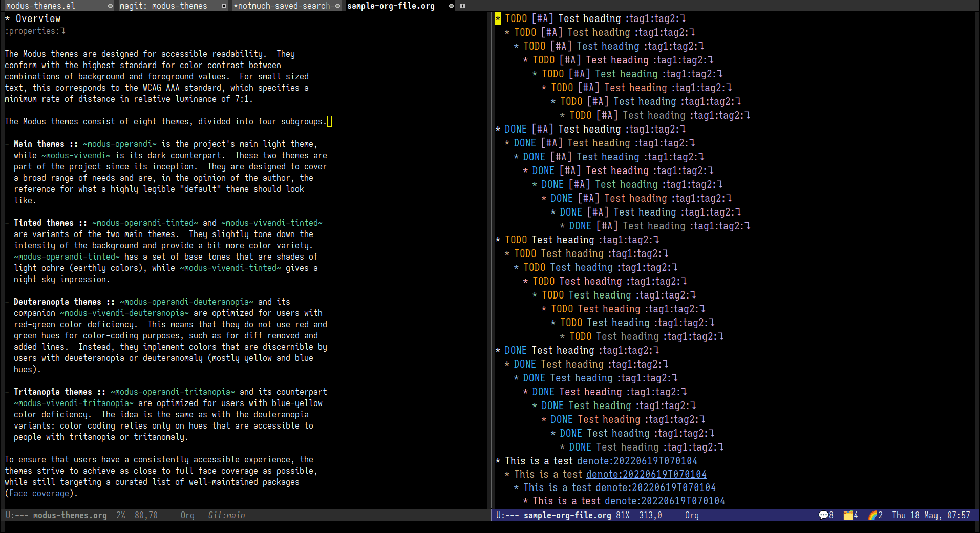Close the modus-themes.el tab
The height and width of the screenshot is (533, 980).
point(110,6)
